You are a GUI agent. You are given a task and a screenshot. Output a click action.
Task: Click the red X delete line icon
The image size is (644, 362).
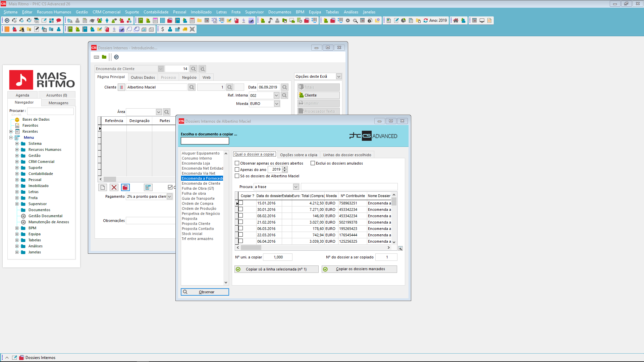(x=114, y=187)
